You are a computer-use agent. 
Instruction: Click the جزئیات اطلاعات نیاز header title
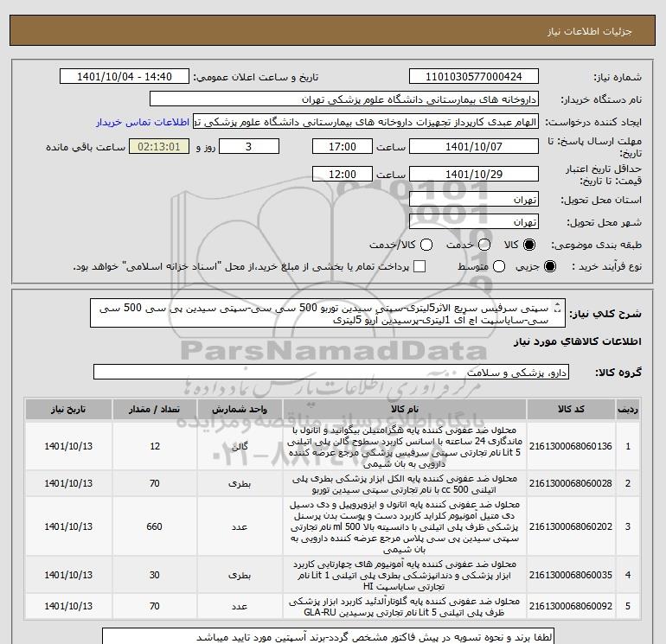[x=590, y=31]
